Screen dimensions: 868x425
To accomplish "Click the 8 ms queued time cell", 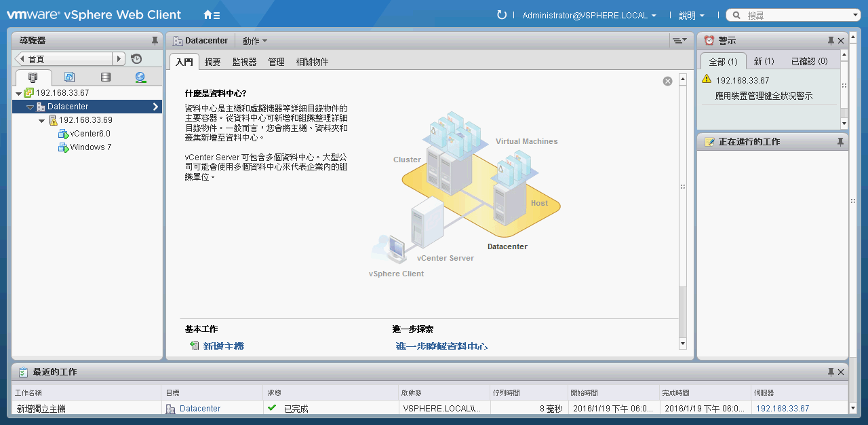I will pos(529,409).
